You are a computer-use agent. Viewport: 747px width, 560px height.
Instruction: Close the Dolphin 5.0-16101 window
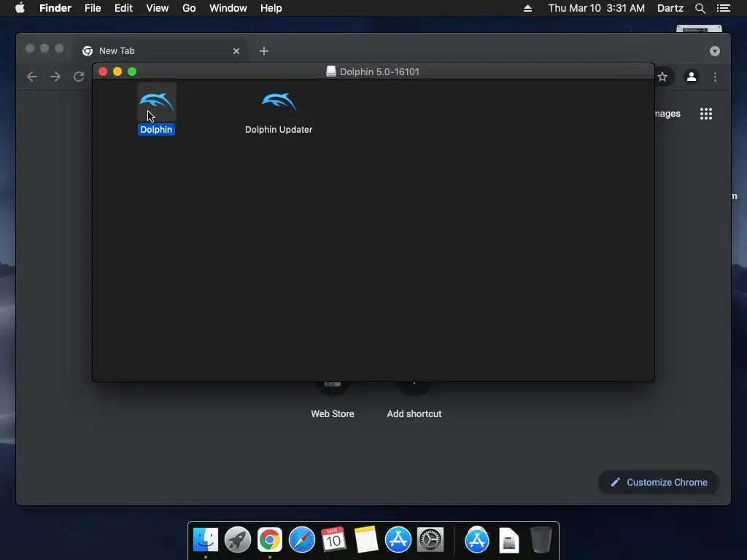click(x=103, y=71)
